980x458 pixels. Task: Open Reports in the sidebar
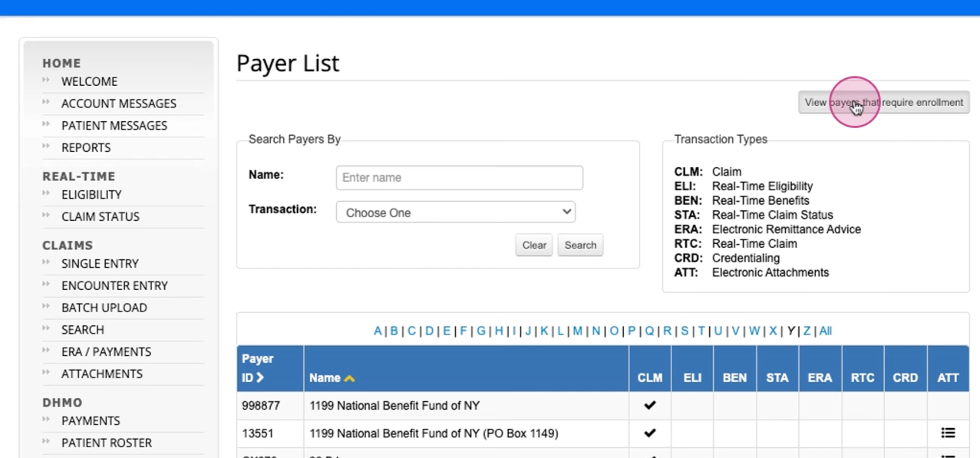pyautogui.click(x=86, y=147)
